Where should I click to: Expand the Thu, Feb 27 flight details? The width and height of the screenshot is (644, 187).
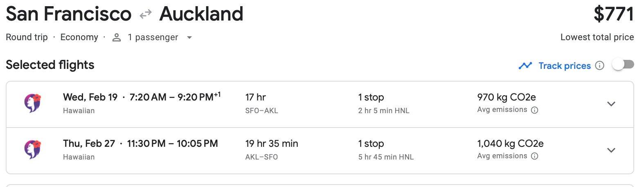pyautogui.click(x=611, y=150)
